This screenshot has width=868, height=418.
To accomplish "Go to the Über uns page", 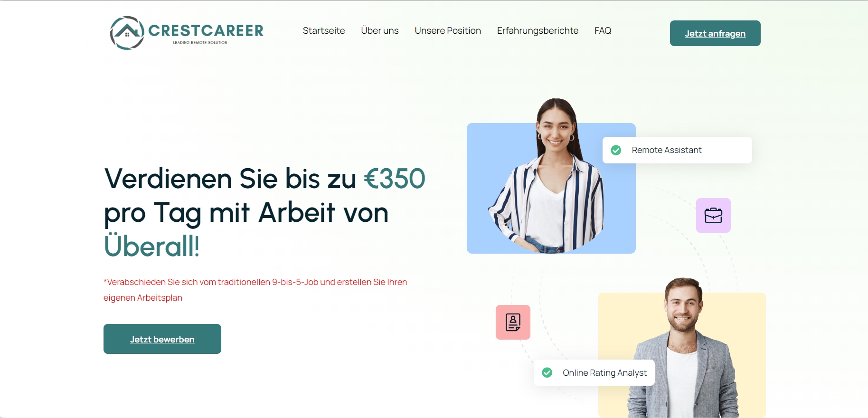I will (x=380, y=30).
